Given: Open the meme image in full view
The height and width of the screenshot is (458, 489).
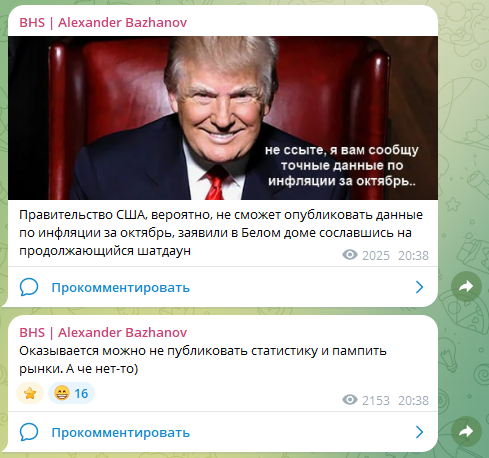Looking at the screenshot, I should click(x=223, y=118).
